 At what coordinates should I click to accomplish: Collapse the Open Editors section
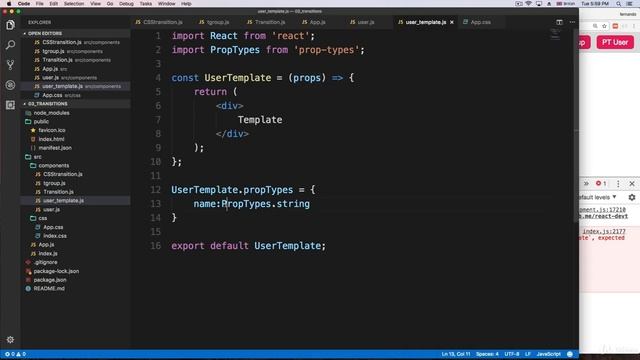pos(44,33)
